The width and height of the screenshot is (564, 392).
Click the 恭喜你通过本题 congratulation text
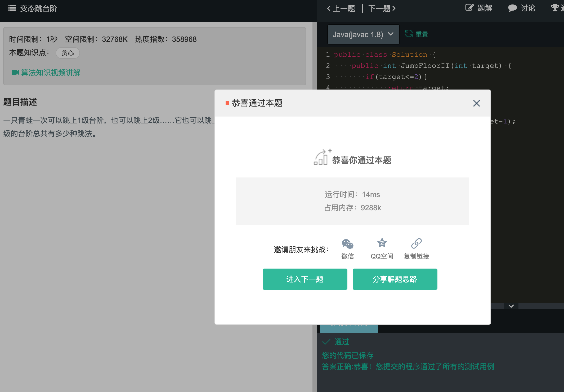tap(362, 160)
